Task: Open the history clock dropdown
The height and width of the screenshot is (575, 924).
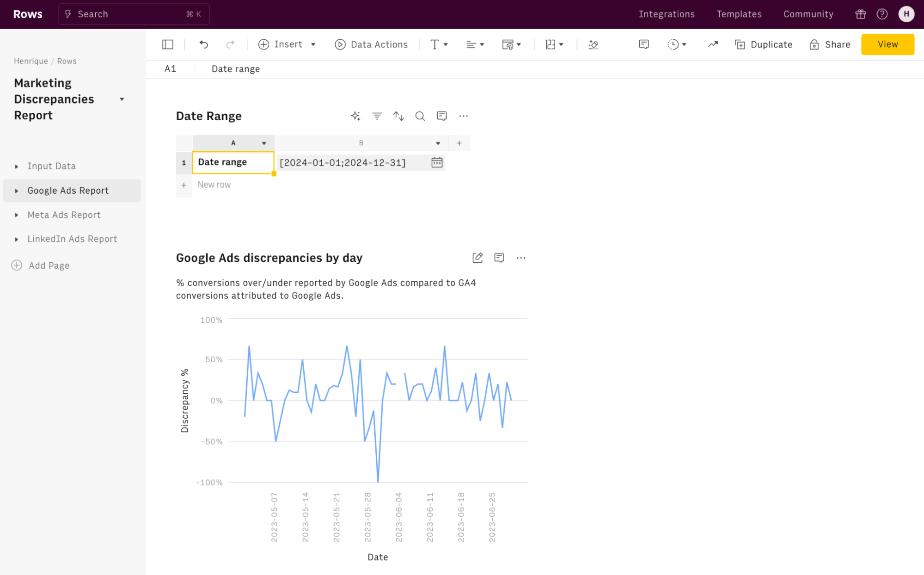Action: pos(677,44)
